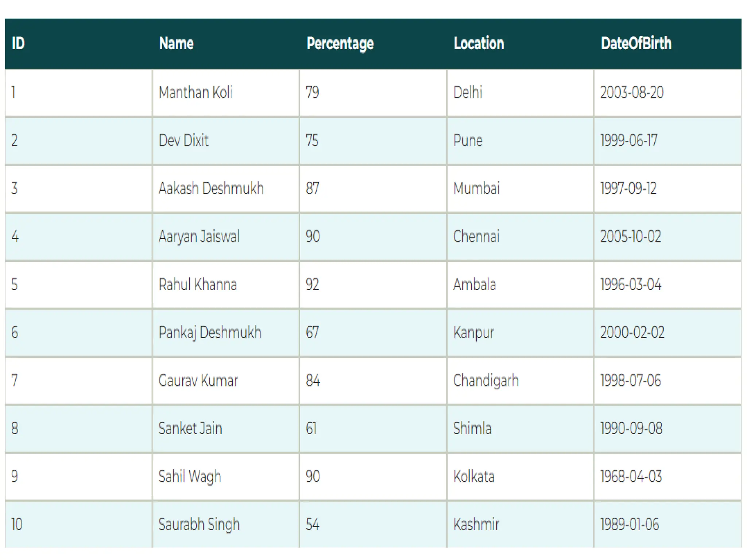Viewport: 747px width, 560px height.
Task: Click the Percentage column header
Action: click(x=340, y=43)
